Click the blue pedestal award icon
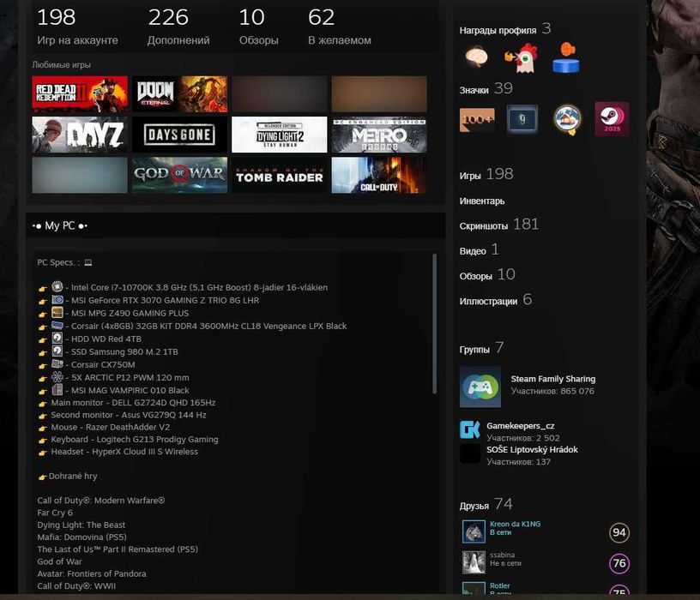This screenshot has height=600, width=700. (565, 57)
